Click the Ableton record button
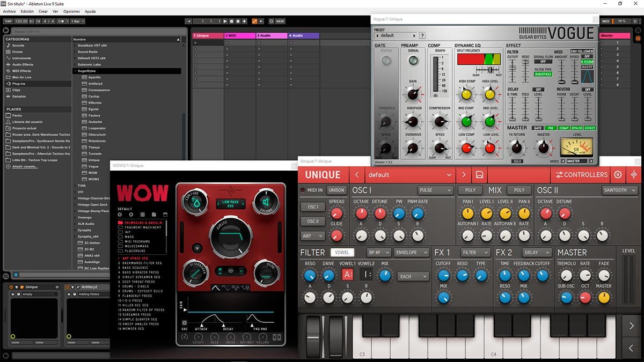Image resolution: width=644 pixels, height=362 pixels. point(238,21)
